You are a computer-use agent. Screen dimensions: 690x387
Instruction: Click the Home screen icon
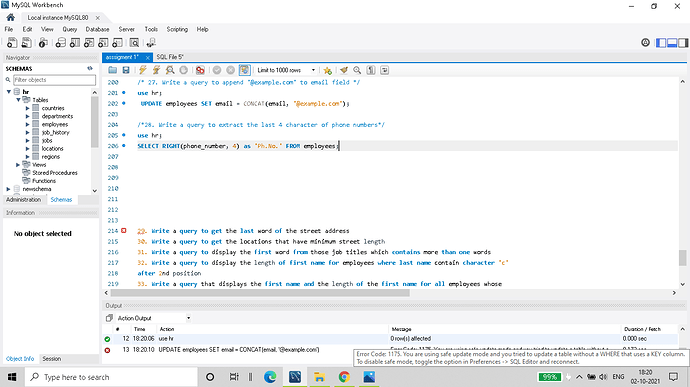click(11, 18)
